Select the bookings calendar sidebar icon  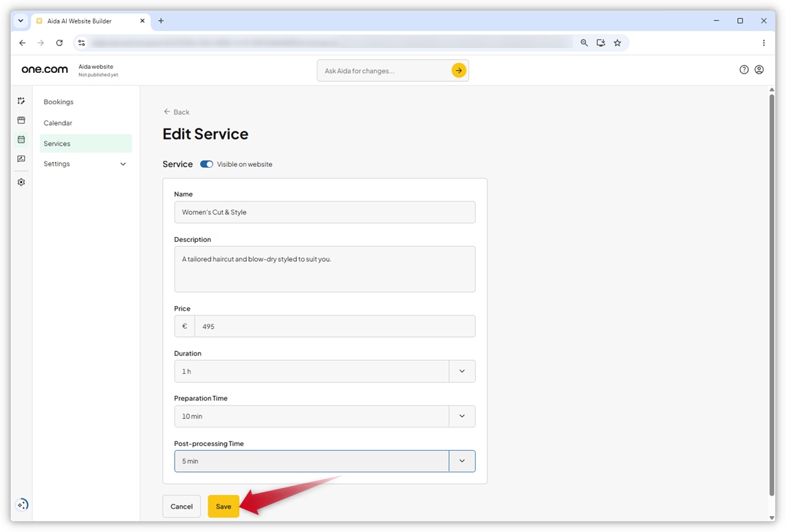pos(21,140)
